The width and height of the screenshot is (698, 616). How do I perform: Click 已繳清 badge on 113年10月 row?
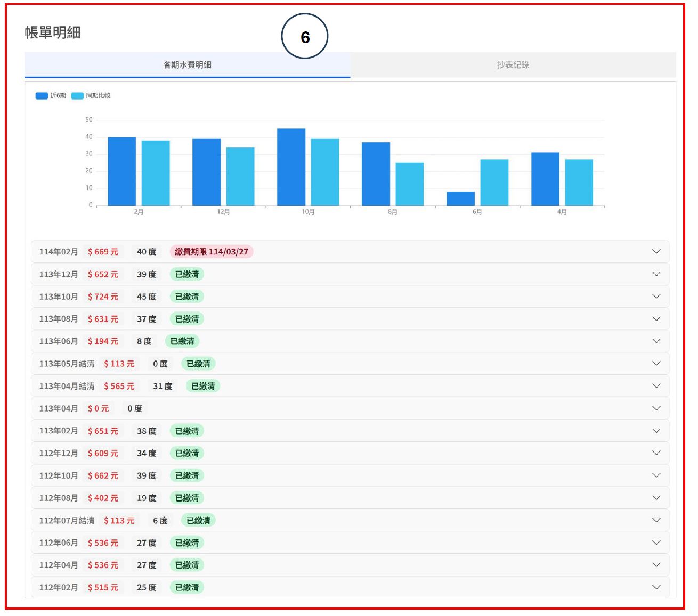point(187,297)
